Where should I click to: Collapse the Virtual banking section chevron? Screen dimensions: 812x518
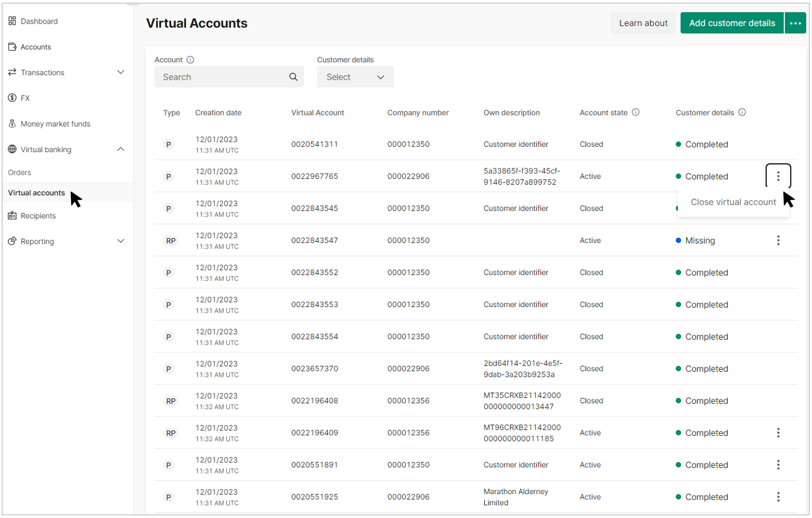click(121, 149)
